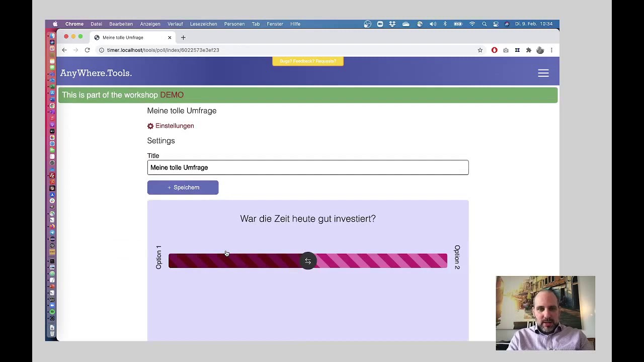Viewport: 644px width, 362px height.
Task: Click the Speichern button
Action: coord(183,188)
